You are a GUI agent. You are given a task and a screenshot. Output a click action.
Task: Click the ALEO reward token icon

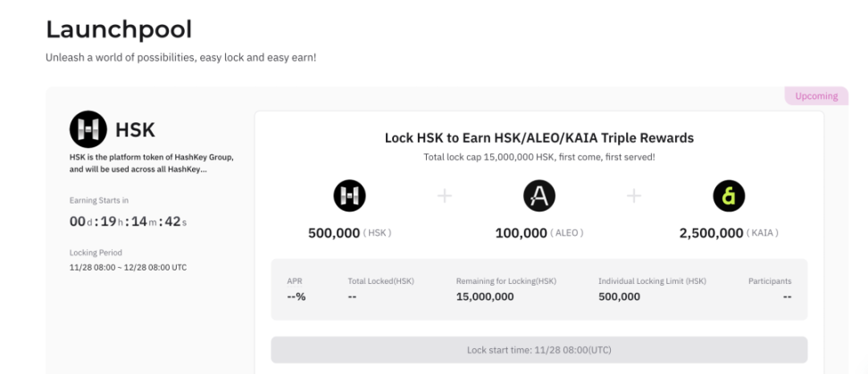539,195
